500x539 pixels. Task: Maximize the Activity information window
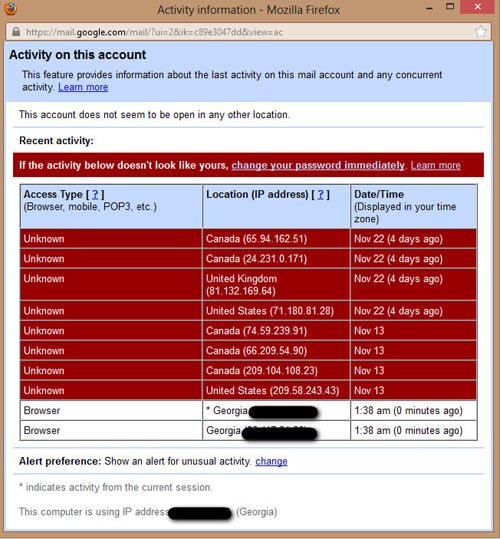pos(450,6)
